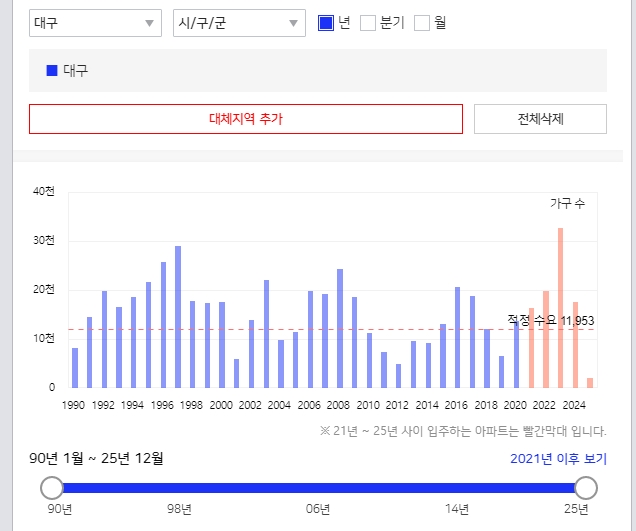Click the right slider handle at 25년
Viewport: 636px width, 531px height.
point(586,488)
